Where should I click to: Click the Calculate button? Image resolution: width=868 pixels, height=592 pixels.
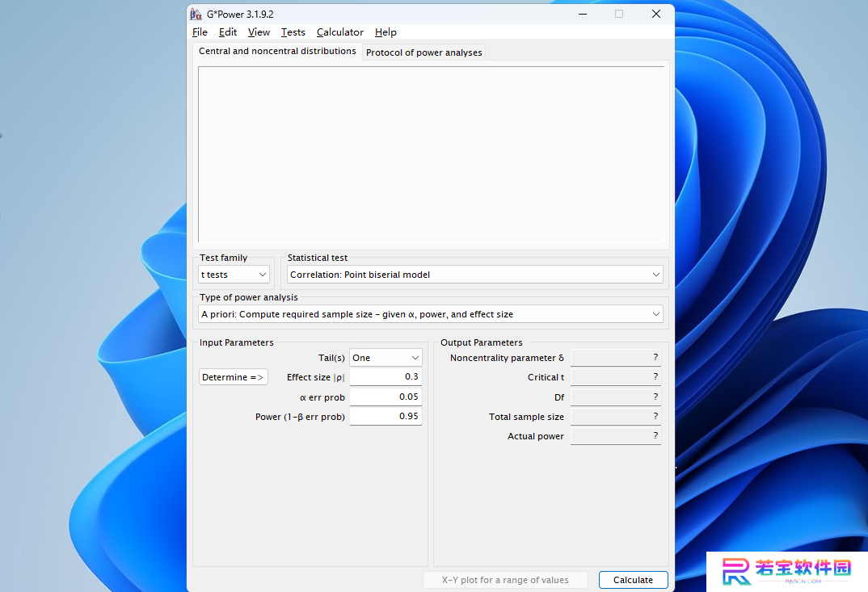pyautogui.click(x=634, y=580)
